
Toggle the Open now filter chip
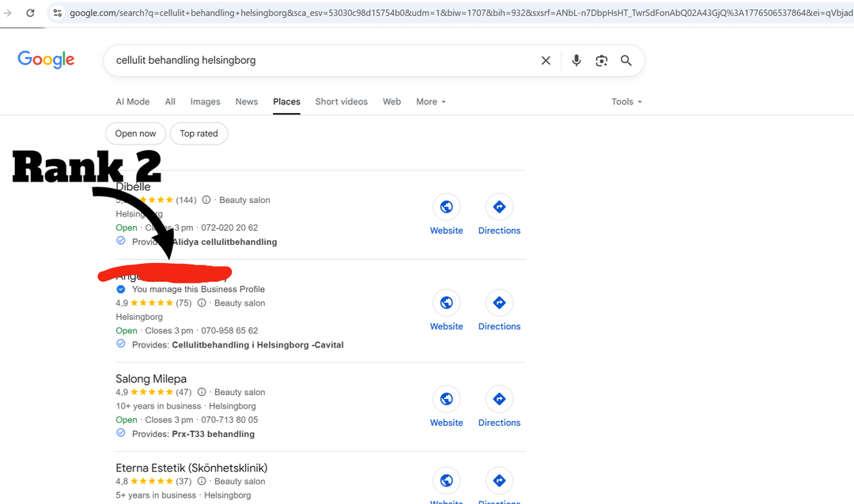tap(136, 134)
